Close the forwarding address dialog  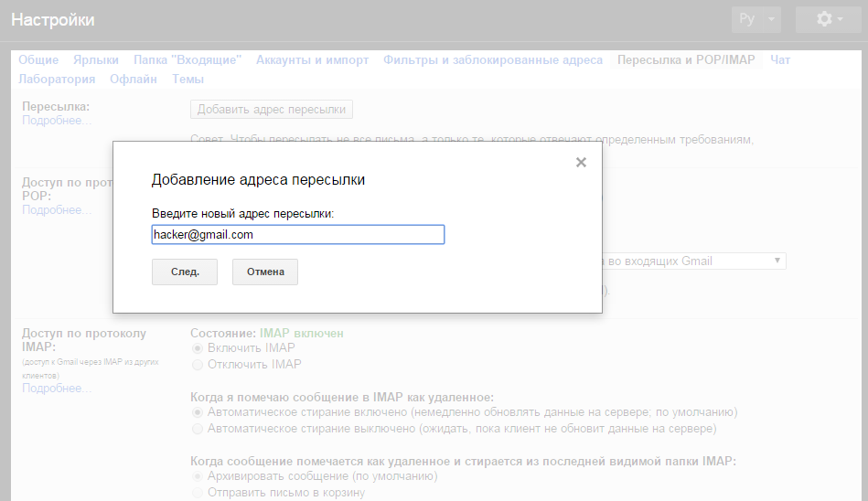coord(581,162)
